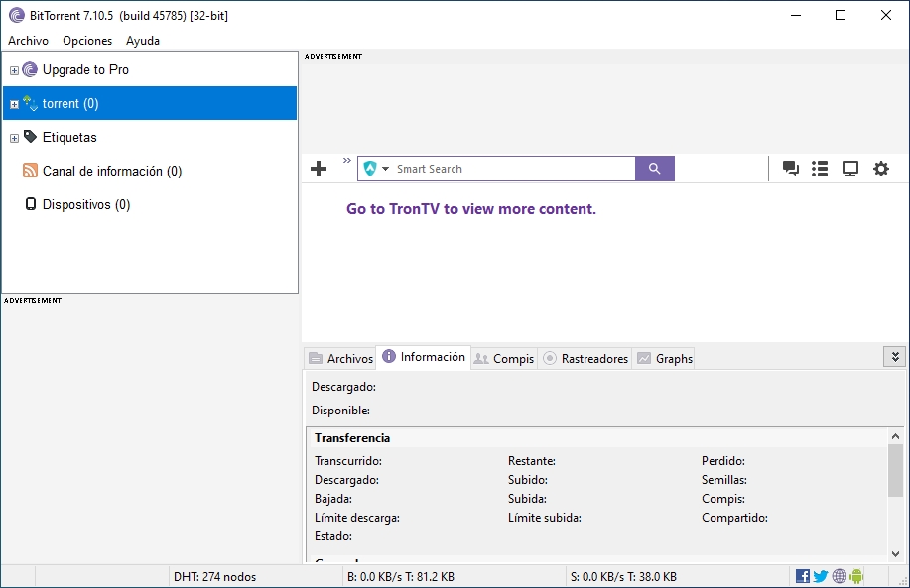Expand the torrent (0) tree node
Screen dimensions: 910x588
click(x=15, y=104)
